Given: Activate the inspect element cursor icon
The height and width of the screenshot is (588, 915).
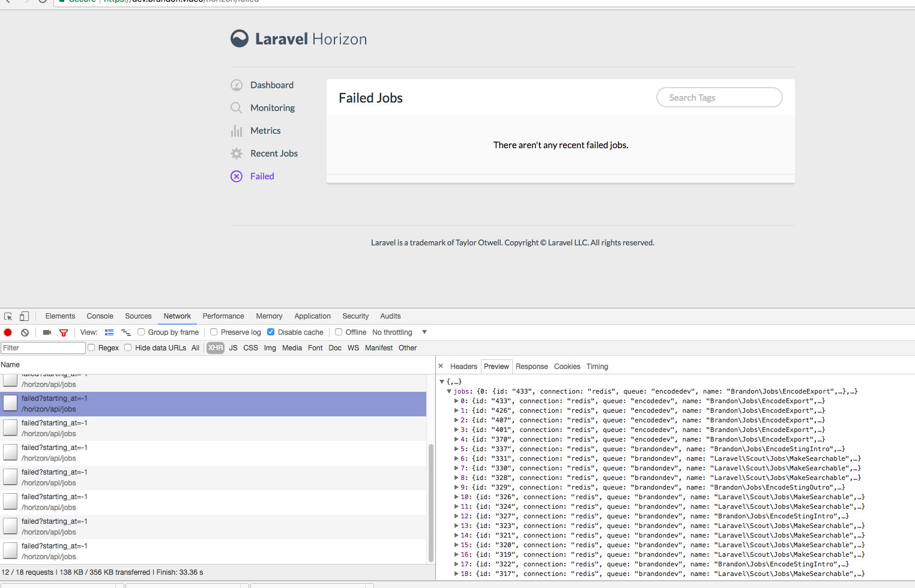Looking at the screenshot, I should coord(8,316).
